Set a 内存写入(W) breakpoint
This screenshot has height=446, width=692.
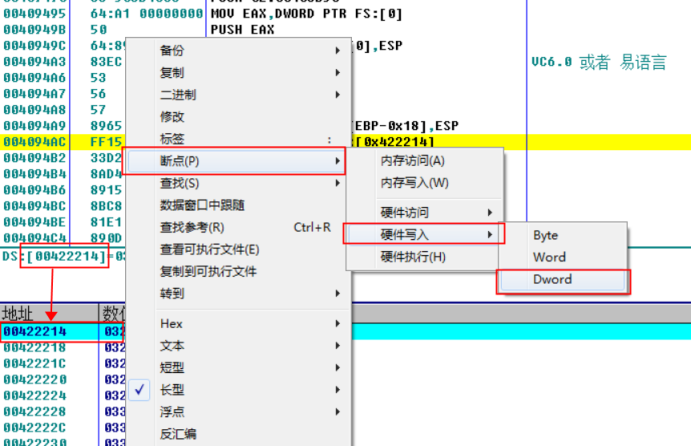tap(425, 183)
